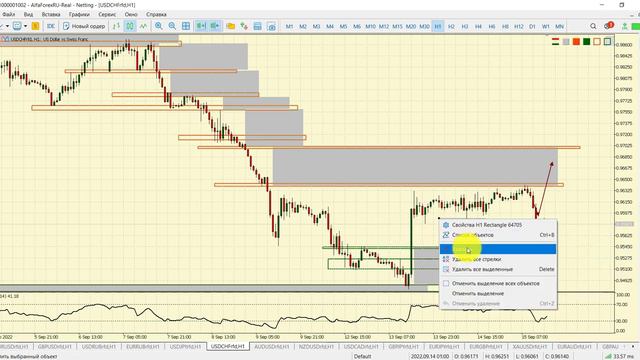
Task: Select the M10 timeframe
Action: point(370,26)
